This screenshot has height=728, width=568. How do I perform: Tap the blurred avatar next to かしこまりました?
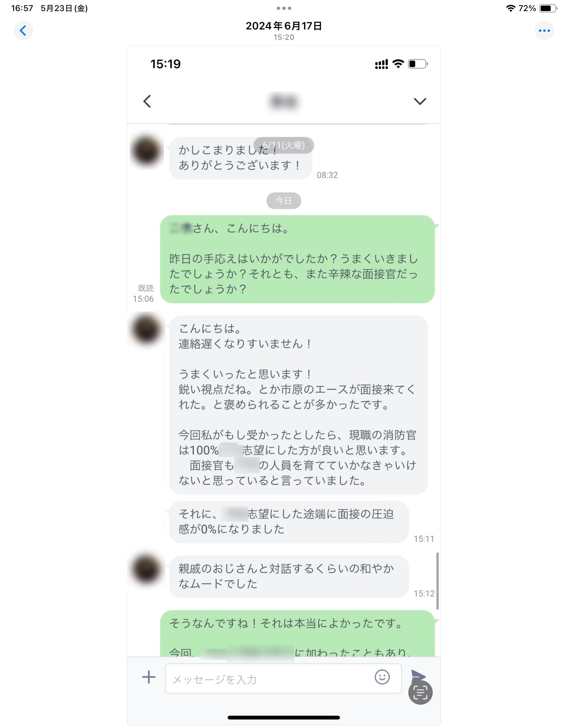[x=147, y=150]
